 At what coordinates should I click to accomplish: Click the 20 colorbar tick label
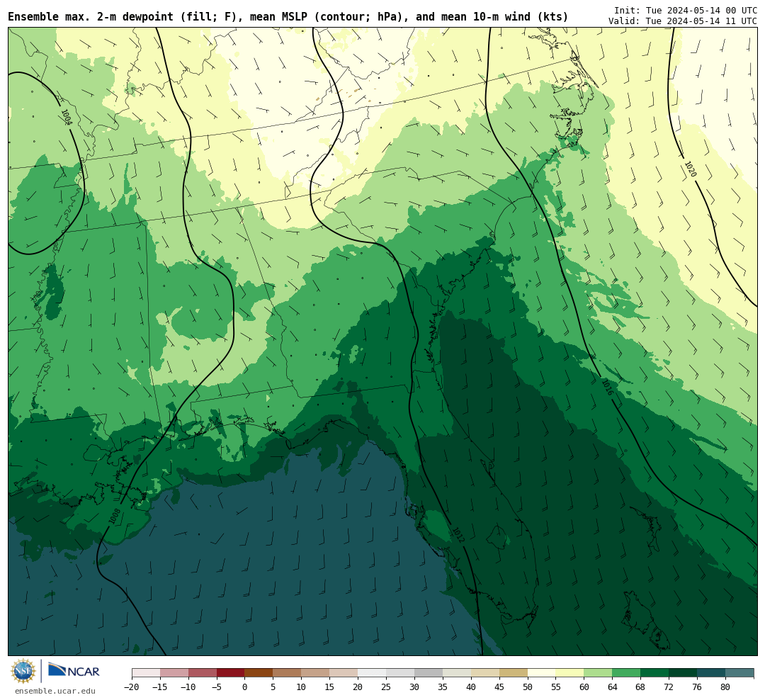(358, 687)
